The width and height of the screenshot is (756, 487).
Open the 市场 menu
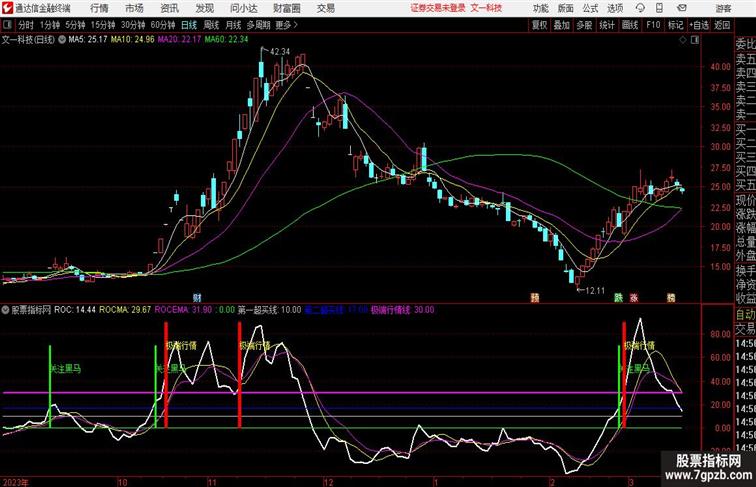[134, 8]
